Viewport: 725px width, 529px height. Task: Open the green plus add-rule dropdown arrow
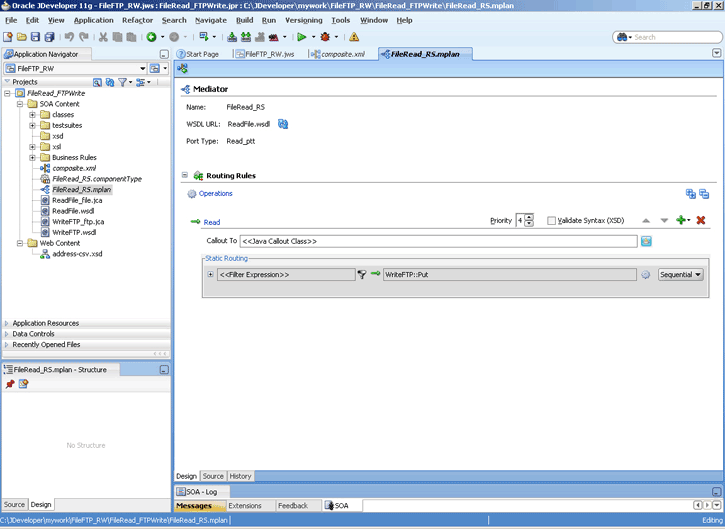click(688, 221)
